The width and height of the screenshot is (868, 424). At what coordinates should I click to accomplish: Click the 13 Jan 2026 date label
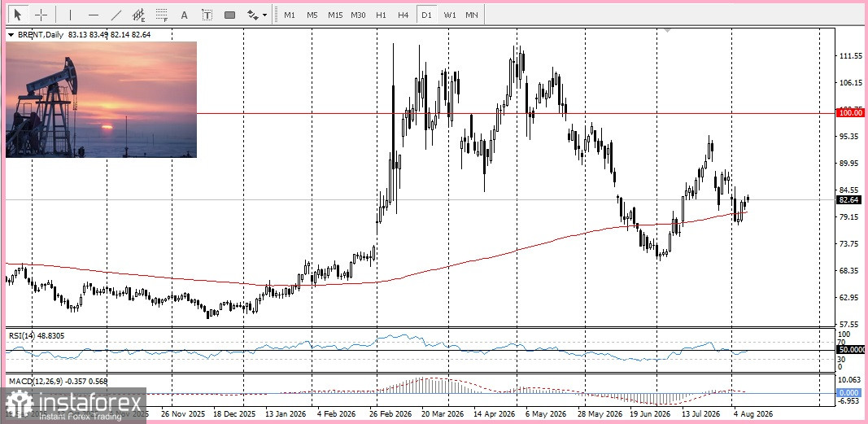[x=285, y=413]
